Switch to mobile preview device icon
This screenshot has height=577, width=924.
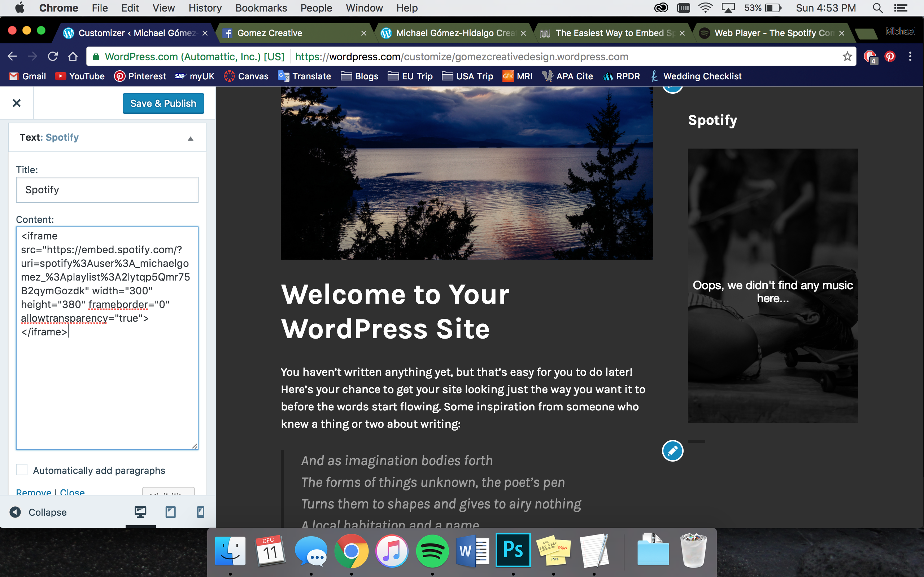pyautogui.click(x=200, y=512)
